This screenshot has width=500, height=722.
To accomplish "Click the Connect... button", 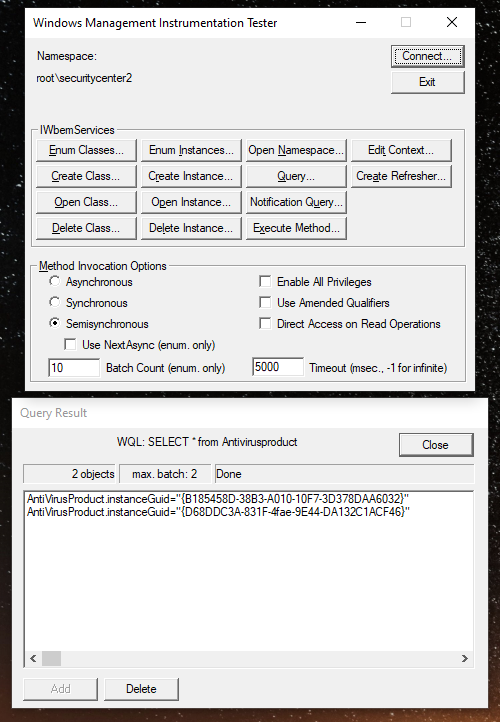I will (427, 56).
